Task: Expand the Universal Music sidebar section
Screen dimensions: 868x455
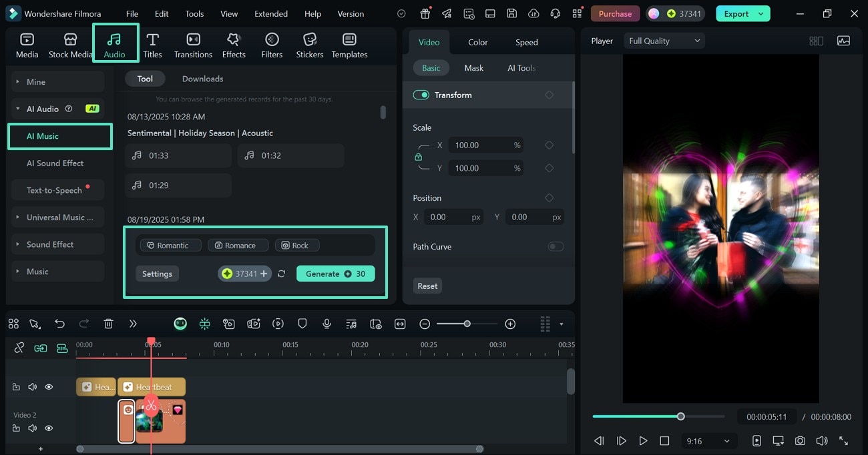Action: (57, 217)
